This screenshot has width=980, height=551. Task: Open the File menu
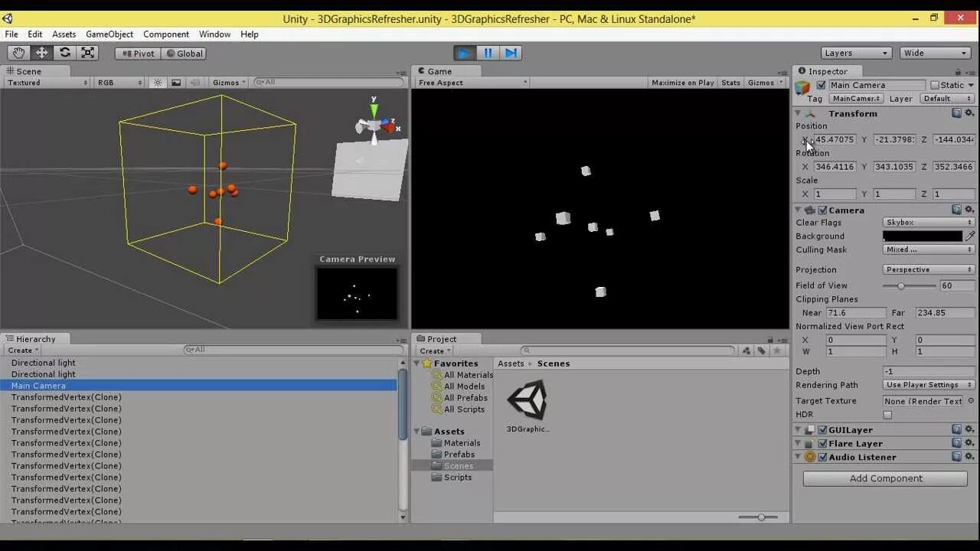coord(11,34)
